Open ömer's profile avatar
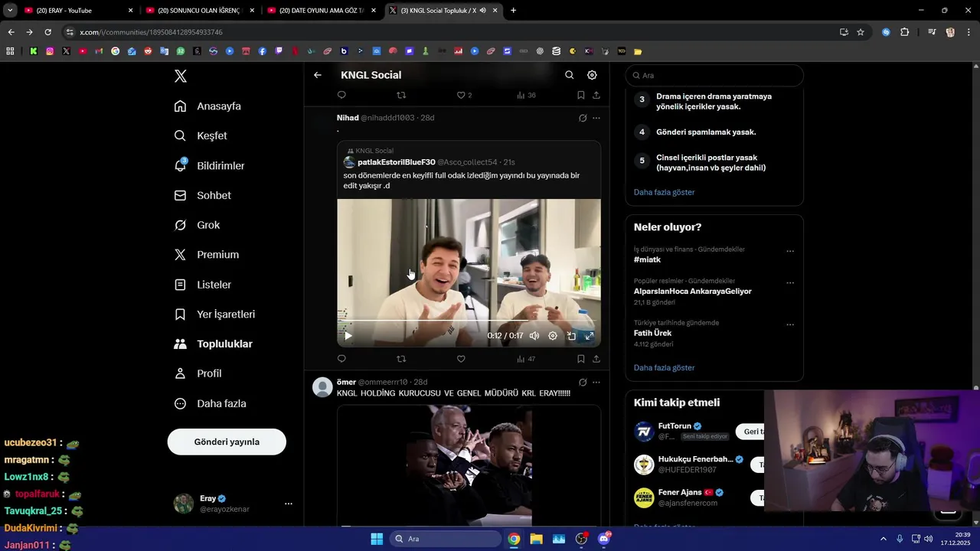 pyautogui.click(x=322, y=387)
